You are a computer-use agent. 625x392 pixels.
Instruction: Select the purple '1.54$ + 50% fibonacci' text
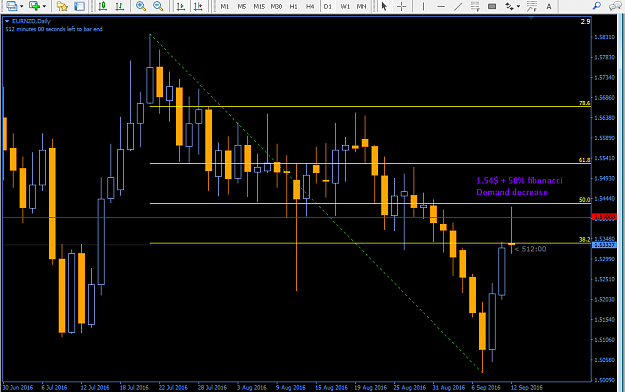[x=519, y=181]
